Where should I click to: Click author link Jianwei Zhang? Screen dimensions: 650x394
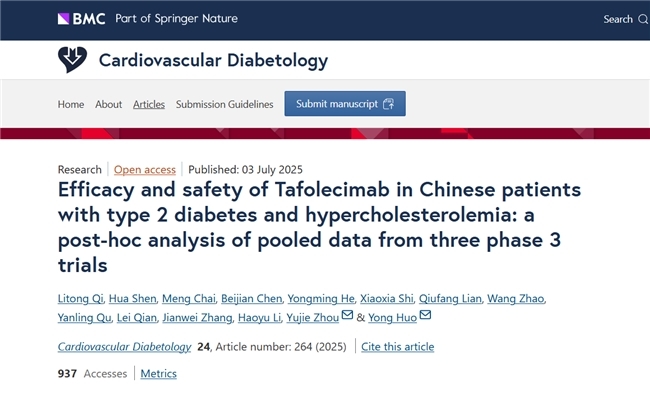pos(197,318)
